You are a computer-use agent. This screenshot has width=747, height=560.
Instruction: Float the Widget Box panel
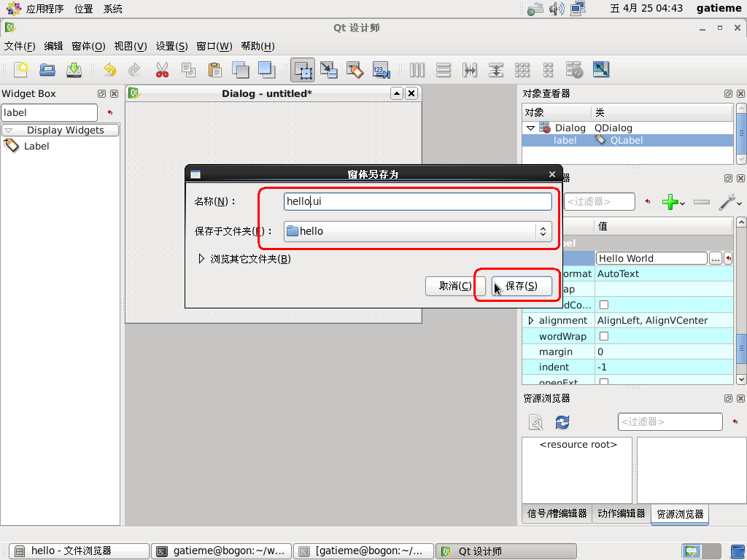[101, 94]
